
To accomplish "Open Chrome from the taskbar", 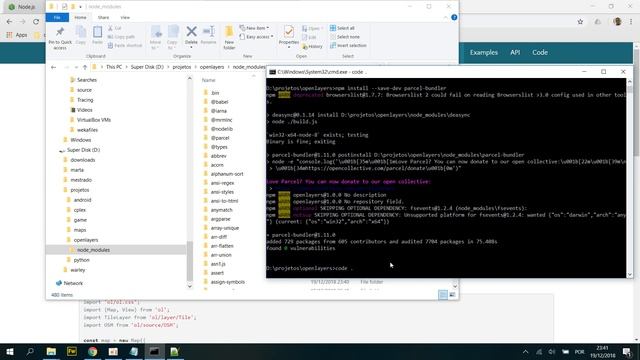I will coord(92,351).
